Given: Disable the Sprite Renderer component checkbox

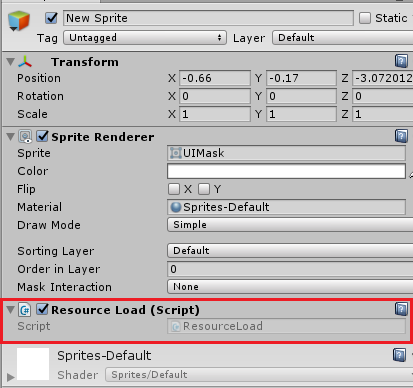Looking at the screenshot, I should (43, 136).
